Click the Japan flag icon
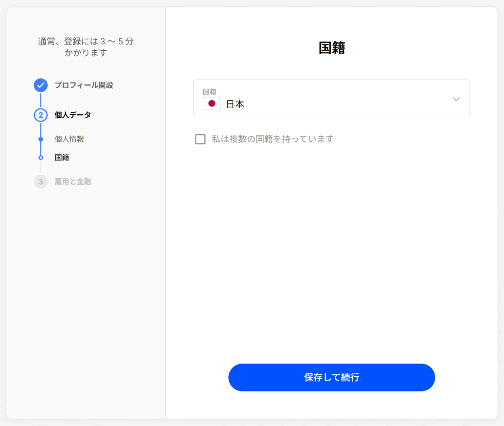The image size is (504, 426). [x=211, y=103]
